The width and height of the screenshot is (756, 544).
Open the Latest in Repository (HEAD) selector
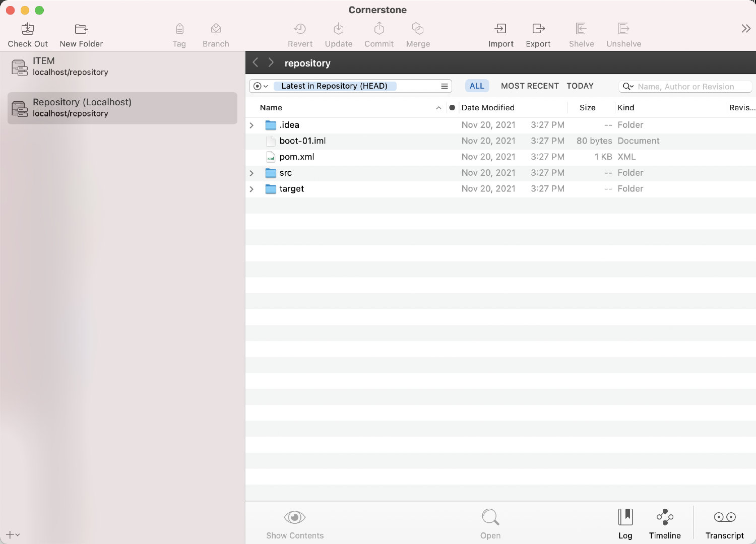(335, 86)
